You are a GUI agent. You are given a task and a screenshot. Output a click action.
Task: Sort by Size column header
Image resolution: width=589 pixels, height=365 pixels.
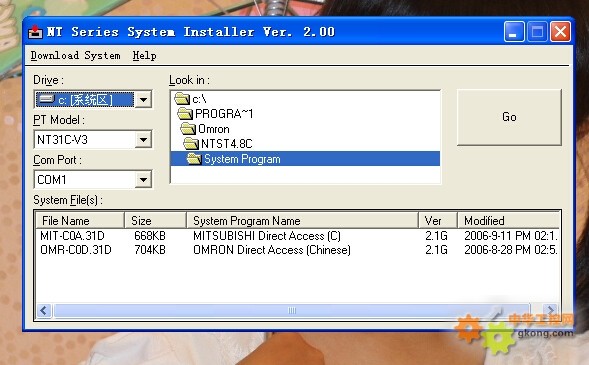pyautogui.click(x=156, y=220)
